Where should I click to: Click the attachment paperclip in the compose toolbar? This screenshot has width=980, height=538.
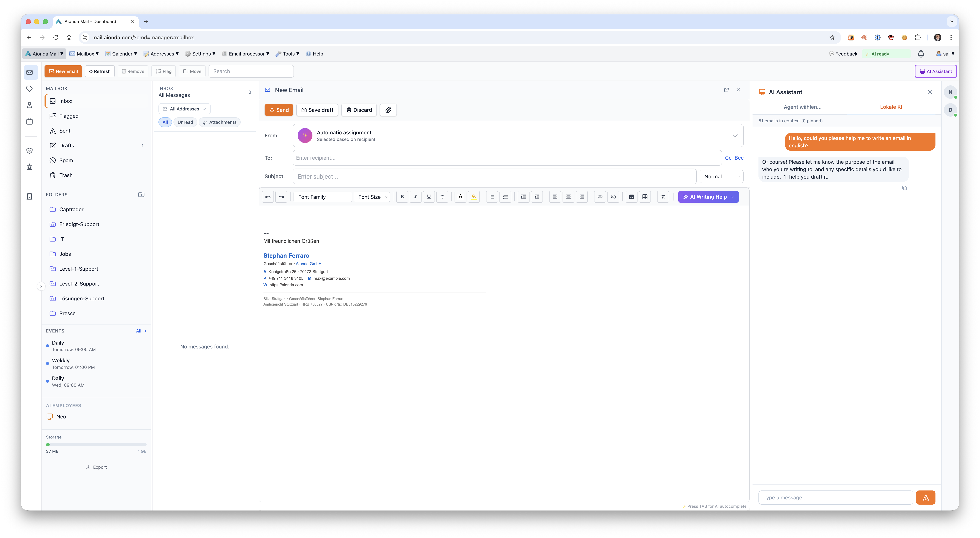[388, 110]
